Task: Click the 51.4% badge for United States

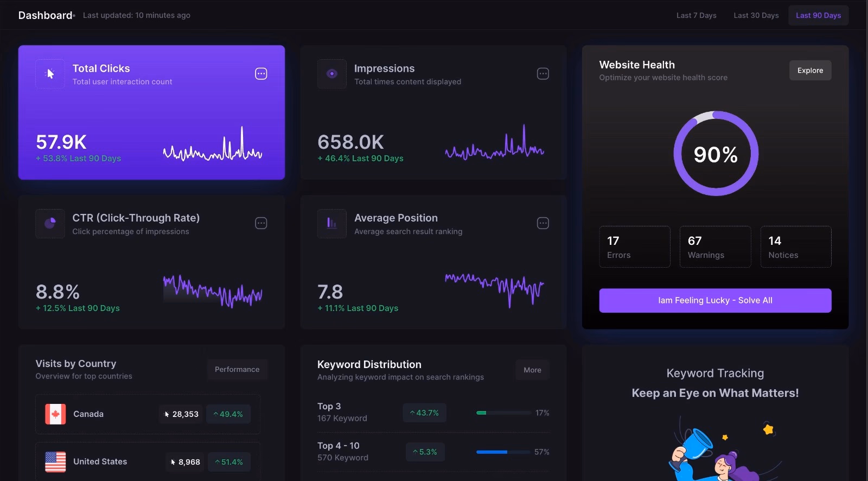Action: pyautogui.click(x=229, y=462)
